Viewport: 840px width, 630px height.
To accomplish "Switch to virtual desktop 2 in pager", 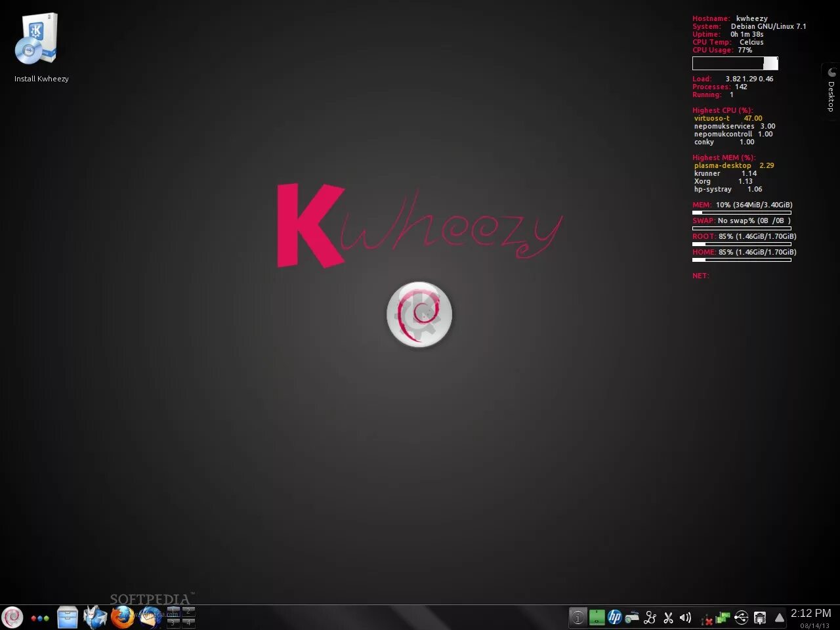I will [188, 612].
